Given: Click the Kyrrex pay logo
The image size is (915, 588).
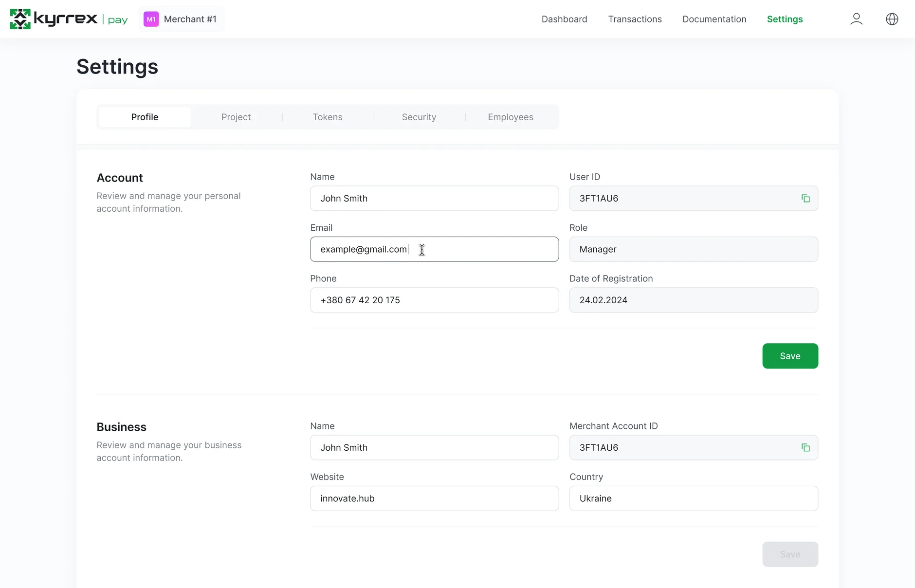Looking at the screenshot, I should 69,19.
